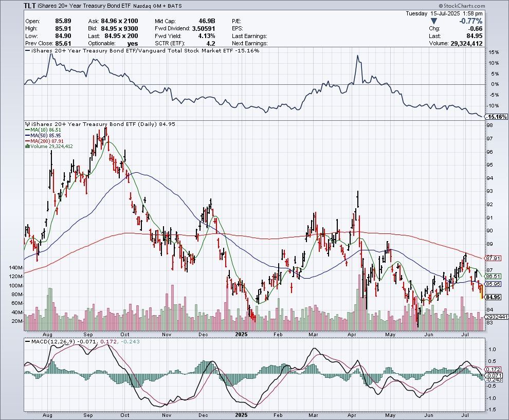509x420 pixels.
Task: Click the red 87.91 price tag on right axis
Action: click(x=493, y=259)
